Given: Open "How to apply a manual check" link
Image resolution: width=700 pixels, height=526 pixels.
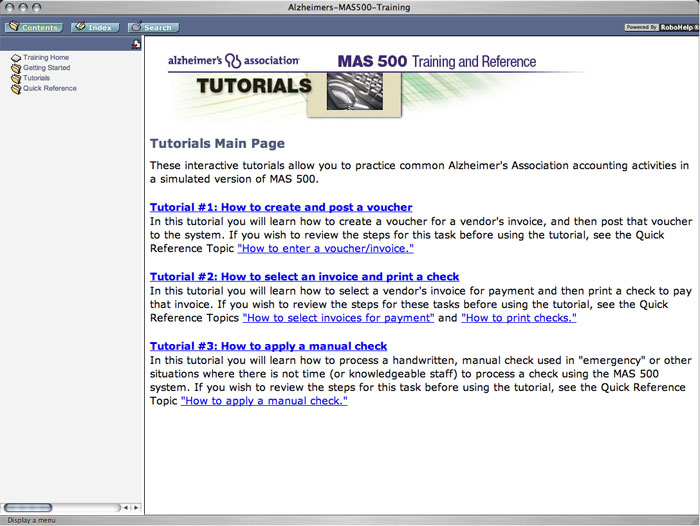Looking at the screenshot, I should 264,400.
